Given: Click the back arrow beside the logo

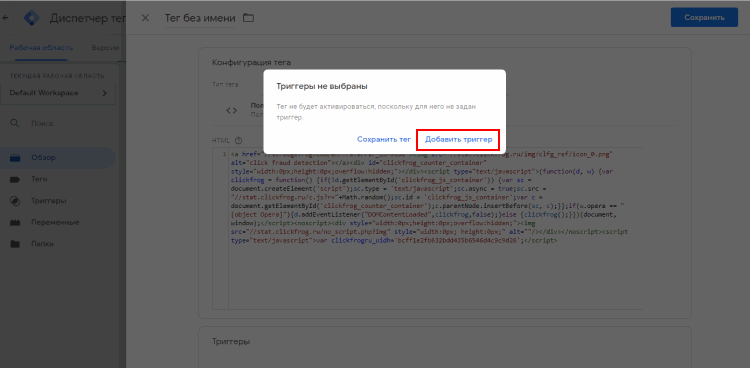Looking at the screenshot, I should [5, 18].
